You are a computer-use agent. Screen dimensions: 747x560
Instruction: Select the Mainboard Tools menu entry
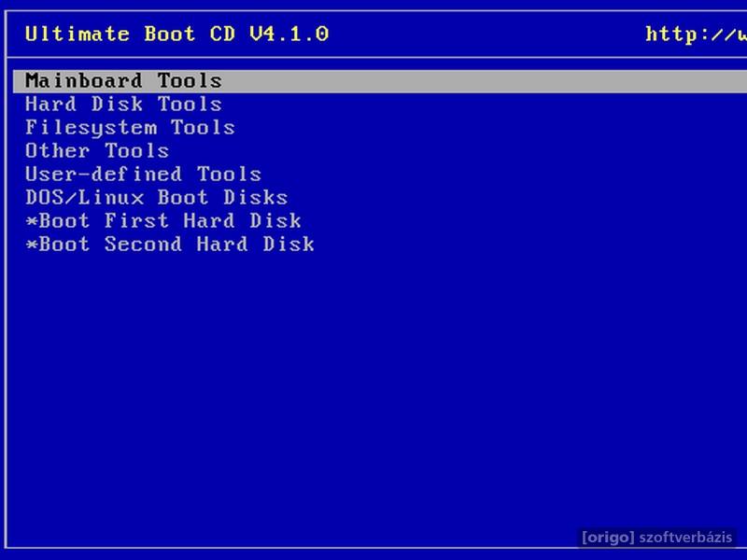(380, 81)
